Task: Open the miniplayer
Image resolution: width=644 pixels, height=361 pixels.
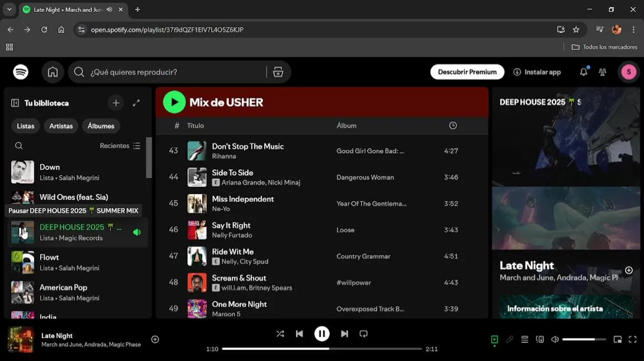Action: click(x=617, y=339)
